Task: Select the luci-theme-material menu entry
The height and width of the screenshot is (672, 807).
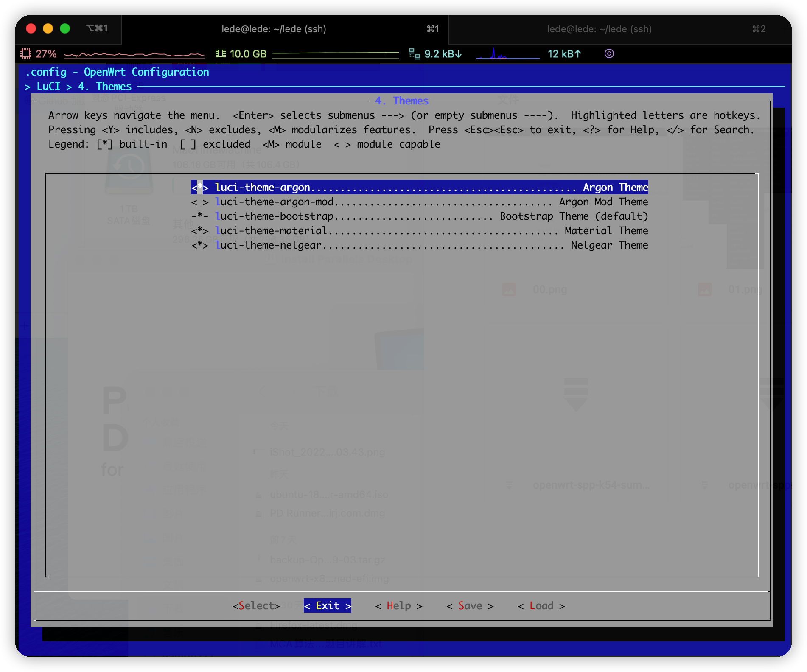Action: point(419,230)
